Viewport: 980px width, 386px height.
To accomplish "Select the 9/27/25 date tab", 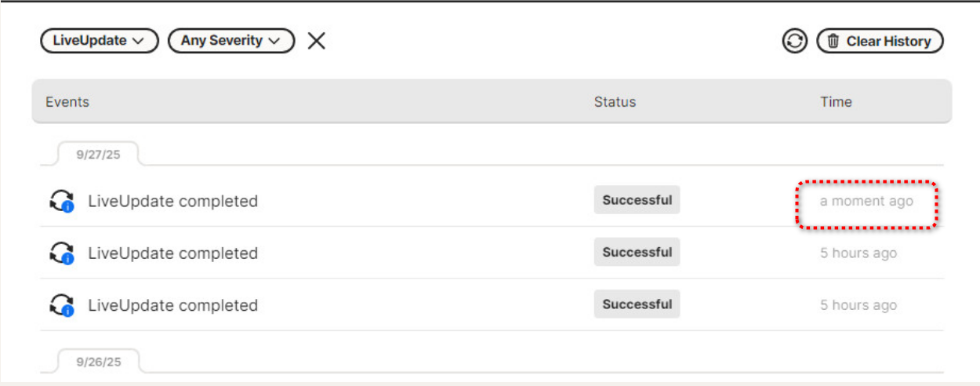I will pyautogui.click(x=98, y=155).
